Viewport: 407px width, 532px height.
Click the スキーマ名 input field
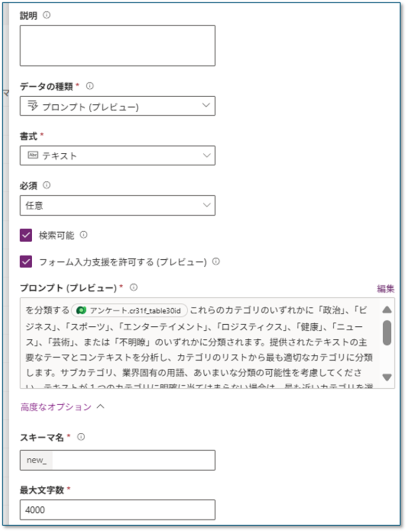[x=133, y=460]
